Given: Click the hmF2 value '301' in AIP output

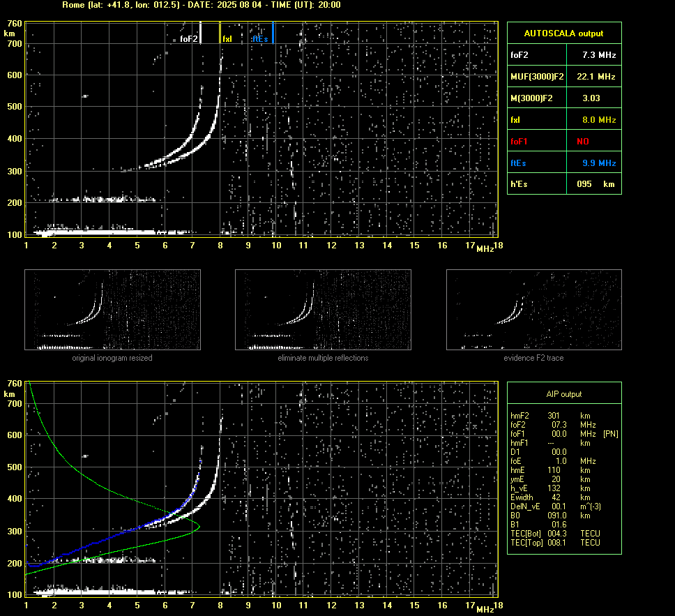Looking at the screenshot, I should pos(554,416).
